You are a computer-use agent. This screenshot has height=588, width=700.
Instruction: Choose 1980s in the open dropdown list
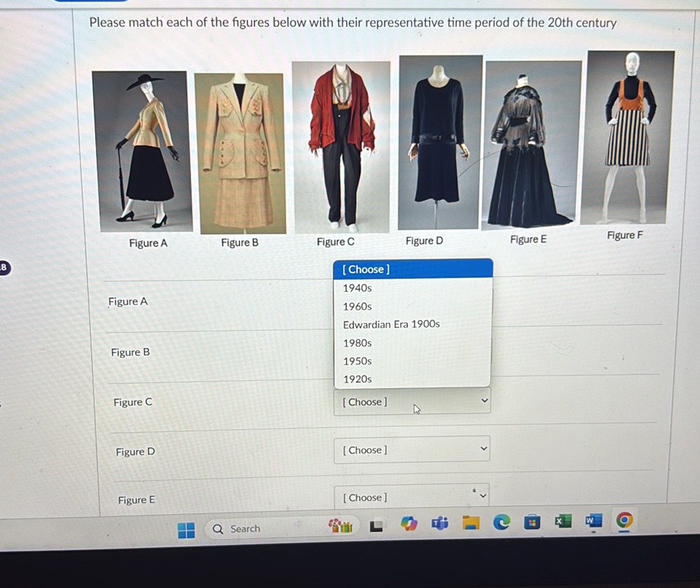tap(357, 342)
